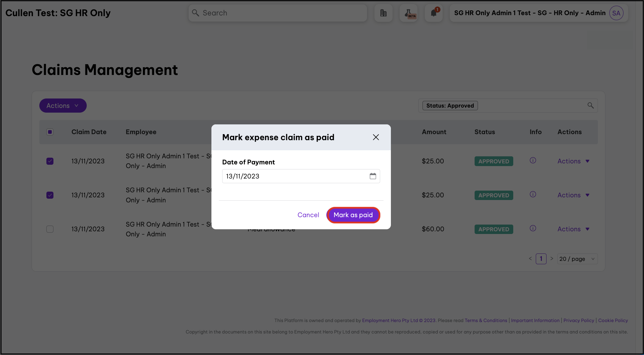The height and width of the screenshot is (355, 644).
Task: Click the calendar icon in Date of Payment
Action: click(373, 176)
